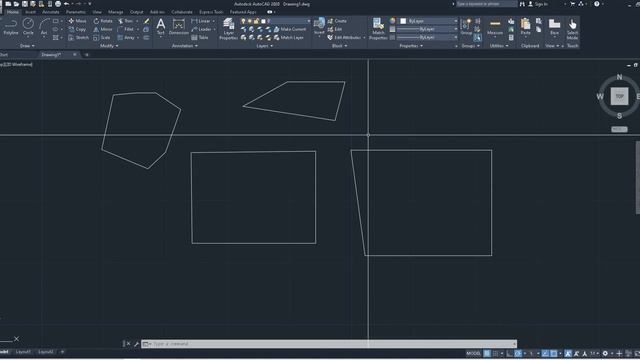The image size is (640, 360).
Task: Click the Rotate tool
Action: [103, 21]
